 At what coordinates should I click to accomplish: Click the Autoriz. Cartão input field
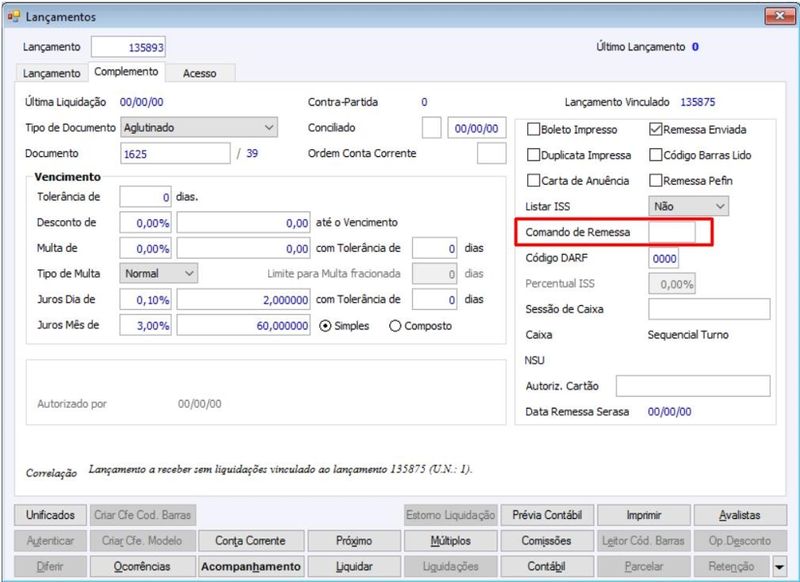point(693,386)
